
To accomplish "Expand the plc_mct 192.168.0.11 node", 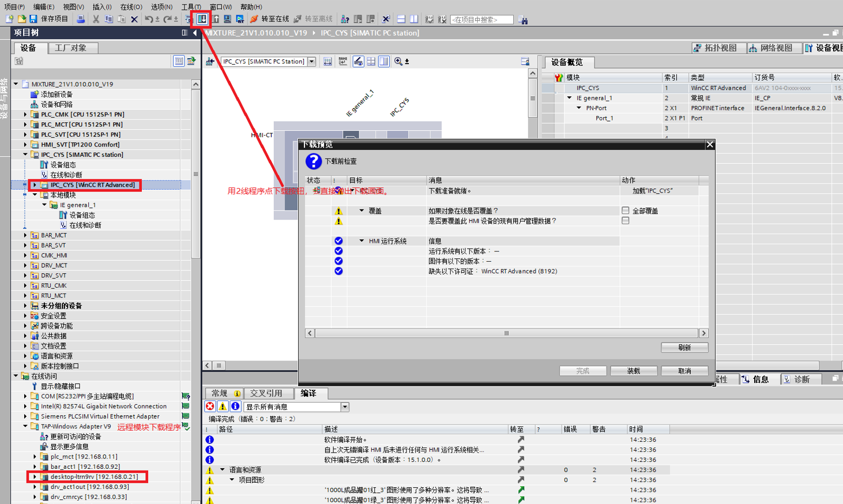I will (35, 456).
